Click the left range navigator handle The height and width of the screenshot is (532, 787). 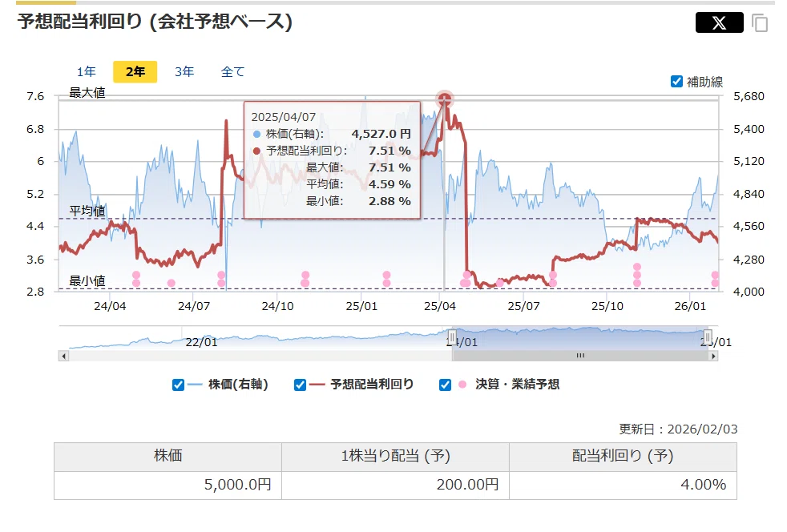pos(452,337)
